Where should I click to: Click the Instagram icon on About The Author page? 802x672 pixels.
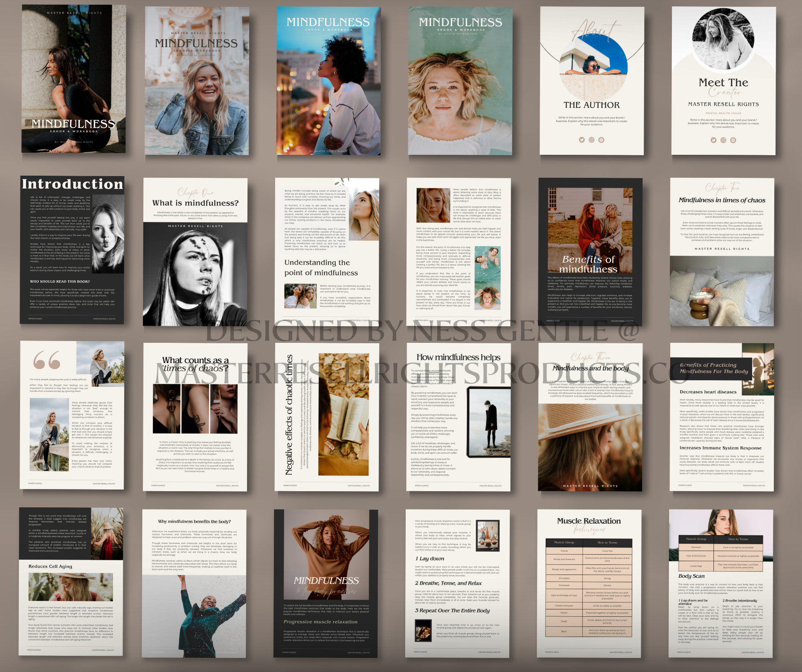click(591, 140)
